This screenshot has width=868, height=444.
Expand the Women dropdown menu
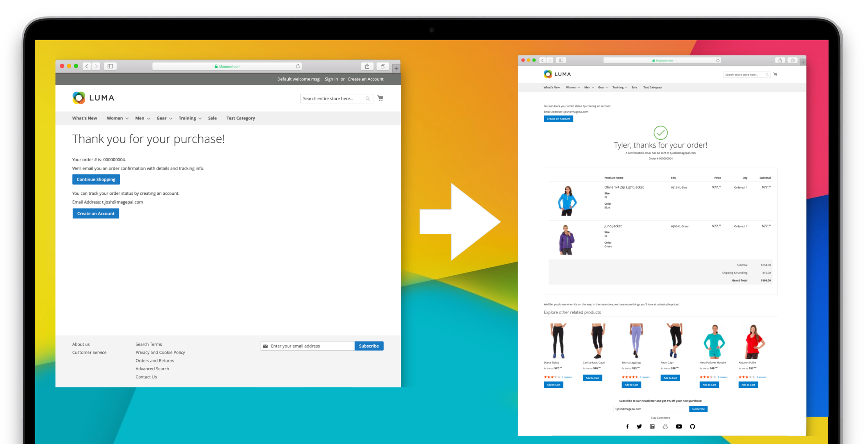click(118, 118)
